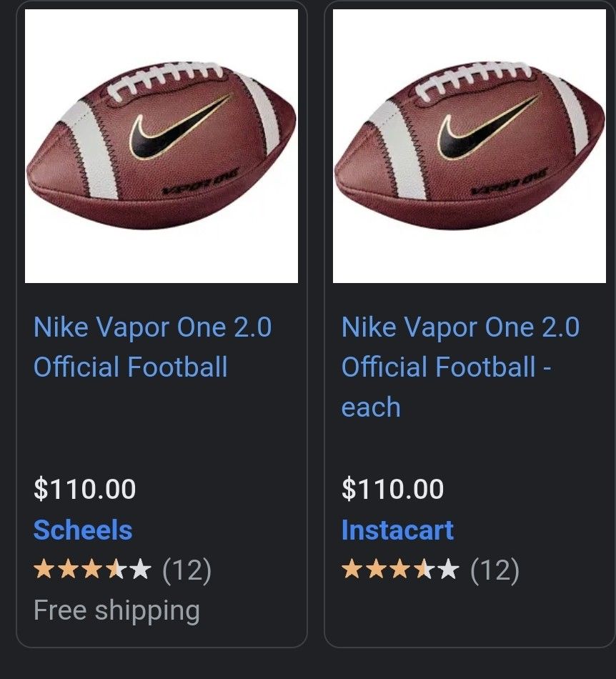Select the $110.00 price above Instacart
This screenshot has height=679, width=616.
pyautogui.click(x=392, y=489)
